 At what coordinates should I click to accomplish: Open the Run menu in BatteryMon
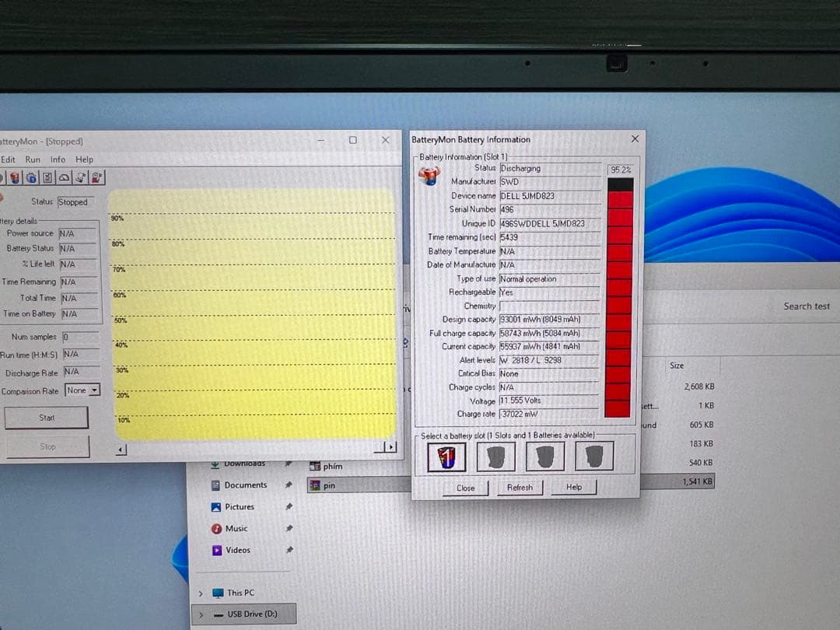(x=33, y=159)
